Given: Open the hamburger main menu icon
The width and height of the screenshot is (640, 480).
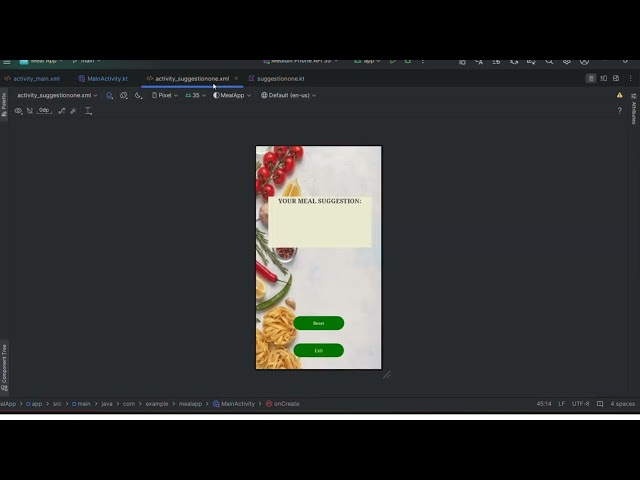Looking at the screenshot, I should click(7, 62).
